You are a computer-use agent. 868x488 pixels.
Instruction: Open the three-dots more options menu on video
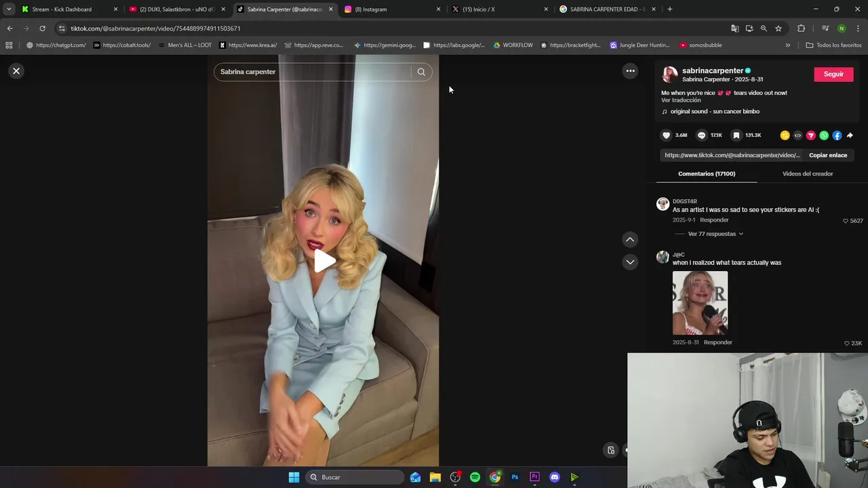tap(630, 70)
